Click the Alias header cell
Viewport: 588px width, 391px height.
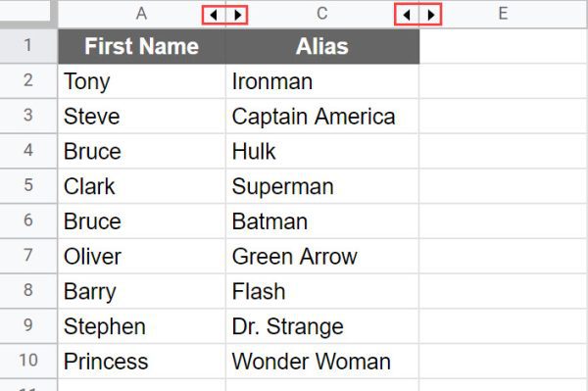(x=322, y=46)
